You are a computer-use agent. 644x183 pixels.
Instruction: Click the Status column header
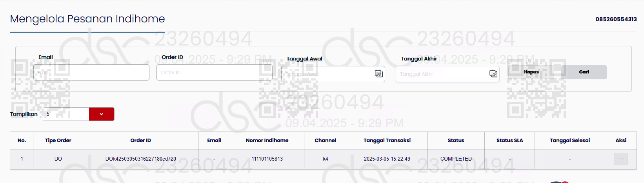[x=456, y=141]
